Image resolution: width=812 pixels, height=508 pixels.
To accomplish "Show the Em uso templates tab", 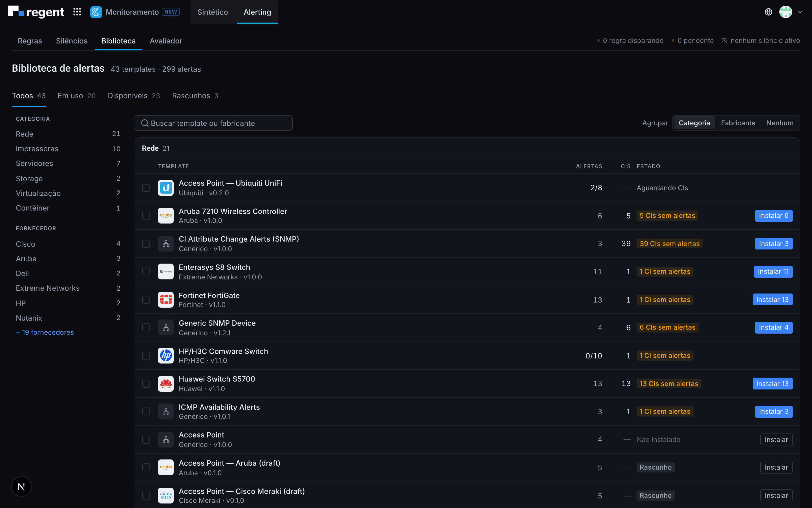I will [x=77, y=96].
